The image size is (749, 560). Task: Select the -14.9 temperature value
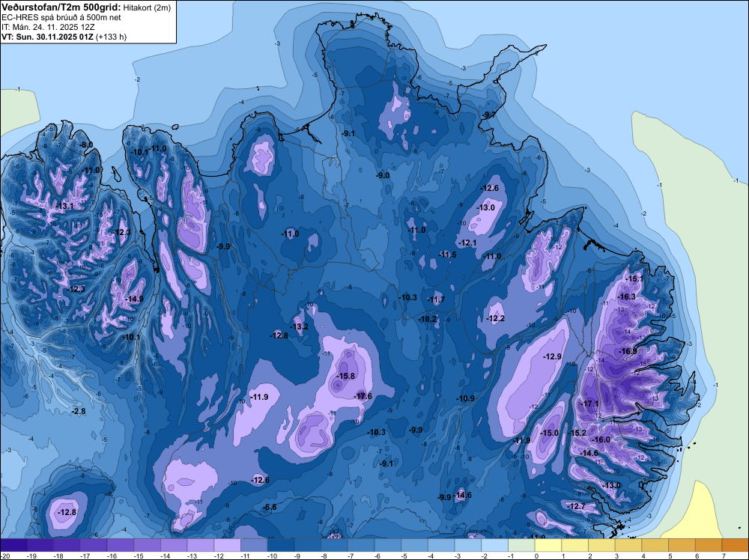[134, 299]
